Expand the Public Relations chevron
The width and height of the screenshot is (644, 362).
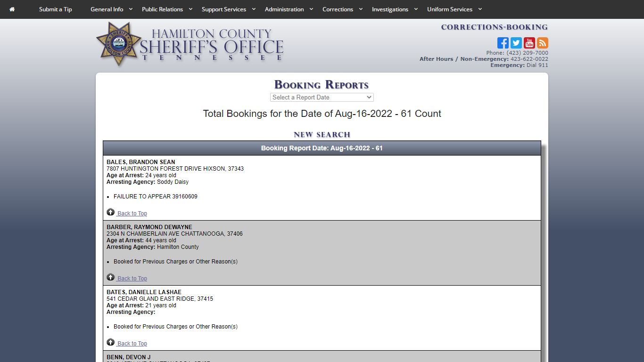(x=190, y=9)
